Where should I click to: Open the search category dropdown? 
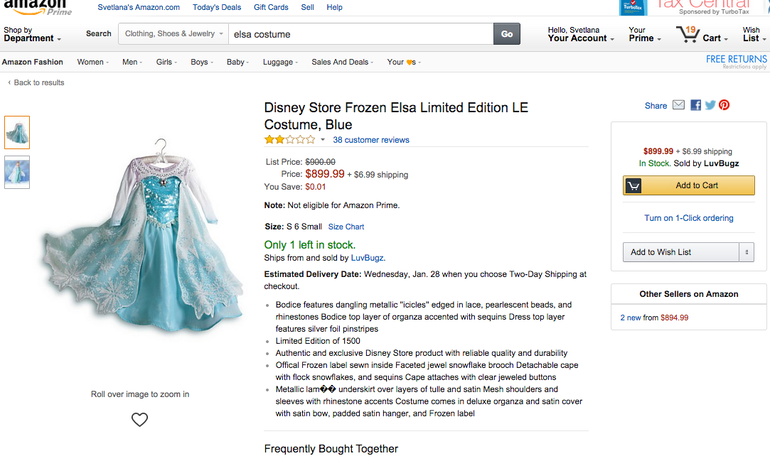point(171,34)
